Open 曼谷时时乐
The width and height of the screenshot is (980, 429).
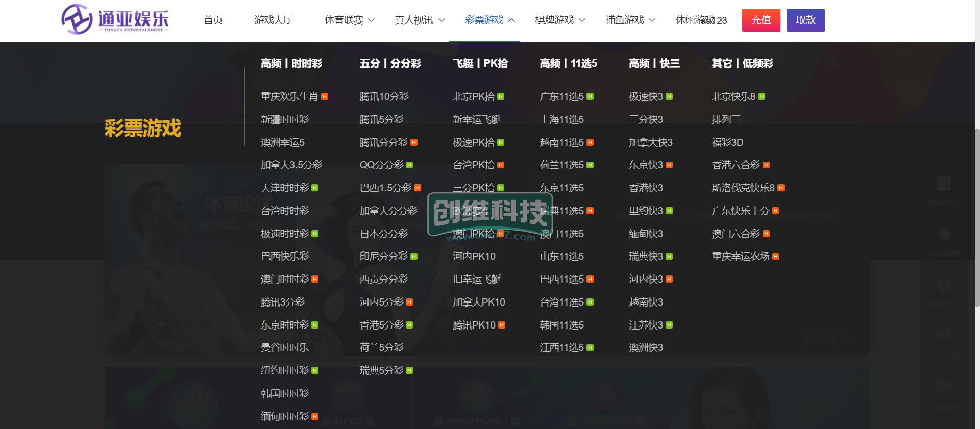point(285,347)
